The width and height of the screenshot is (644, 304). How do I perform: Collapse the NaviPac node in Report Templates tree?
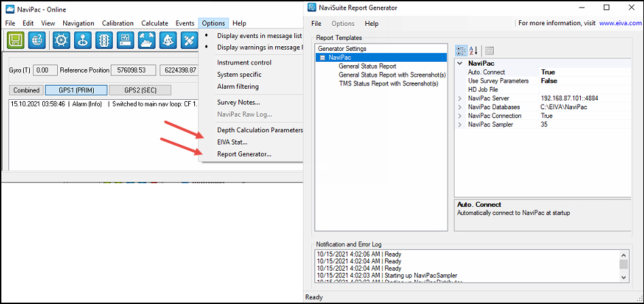322,58
